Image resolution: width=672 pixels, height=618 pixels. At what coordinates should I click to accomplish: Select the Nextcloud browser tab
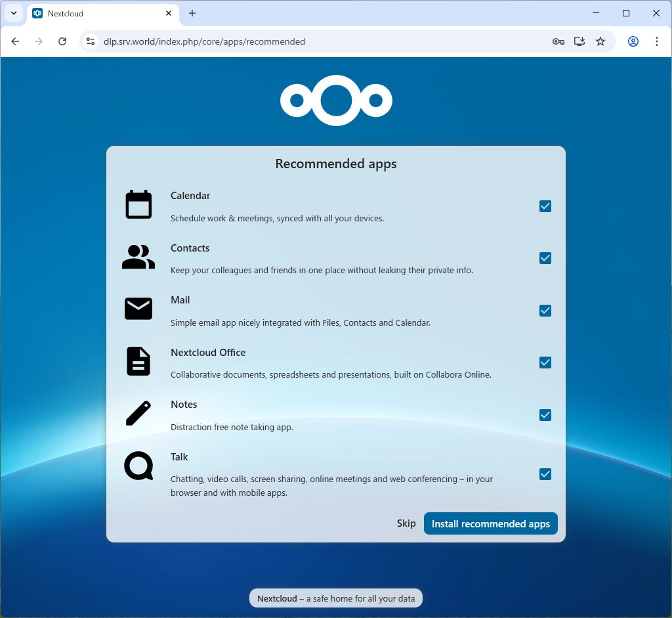pyautogui.click(x=103, y=13)
